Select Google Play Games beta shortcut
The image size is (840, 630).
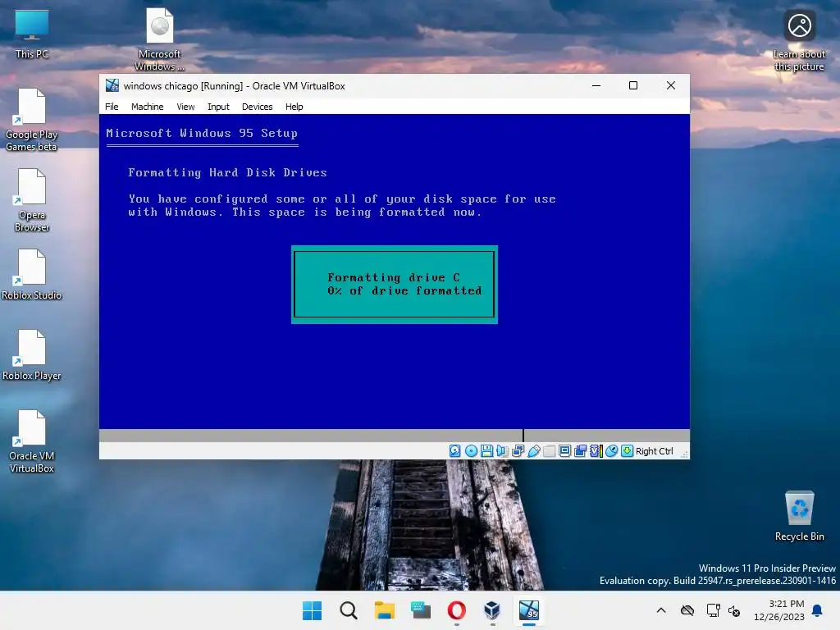coord(32,121)
